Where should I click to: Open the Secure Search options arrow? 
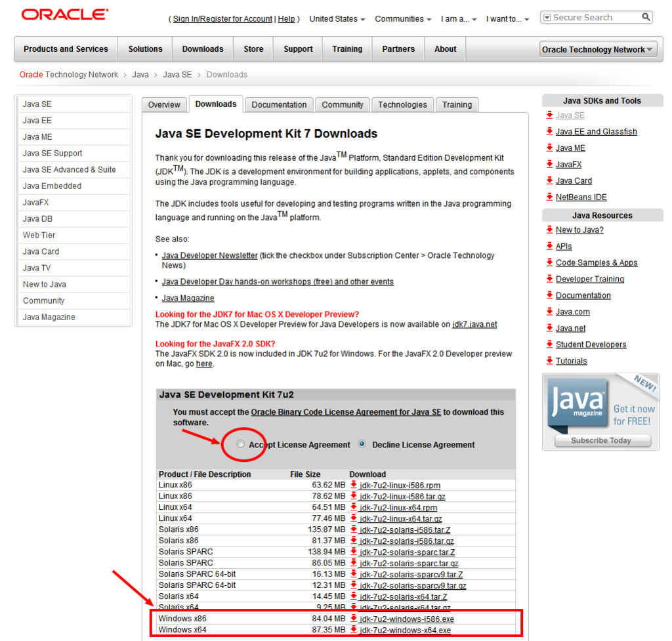547,18
